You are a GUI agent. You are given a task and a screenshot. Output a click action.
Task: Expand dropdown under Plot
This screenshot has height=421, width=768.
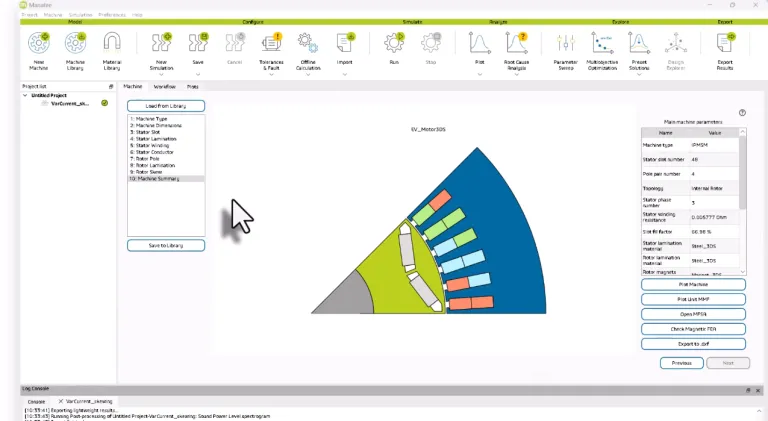pos(480,74)
